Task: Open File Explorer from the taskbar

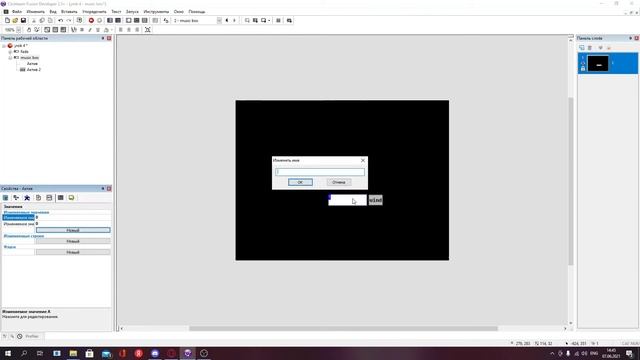Action: coord(73,353)
